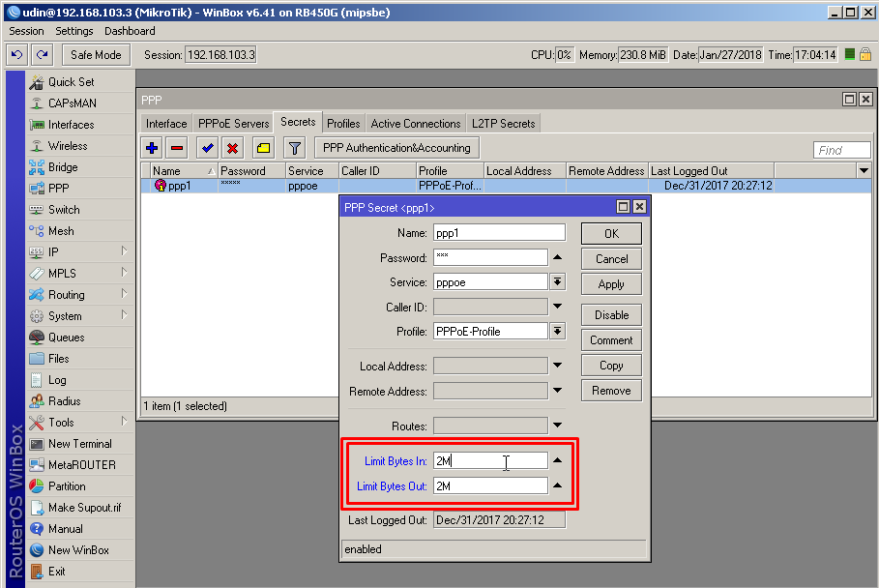Open CAPsMAN from the sidebar

point(73,103)
